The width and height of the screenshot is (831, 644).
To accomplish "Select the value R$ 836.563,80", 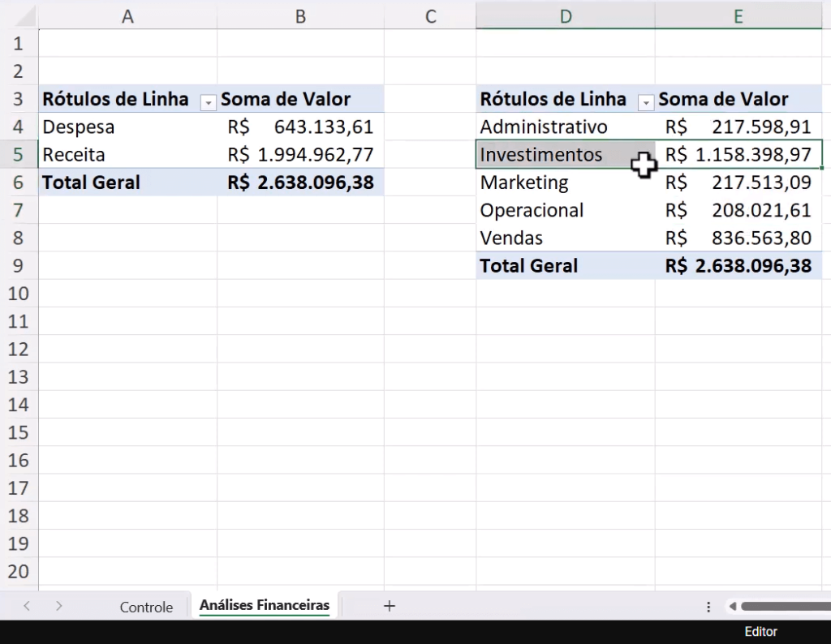I will pos(738,238).
